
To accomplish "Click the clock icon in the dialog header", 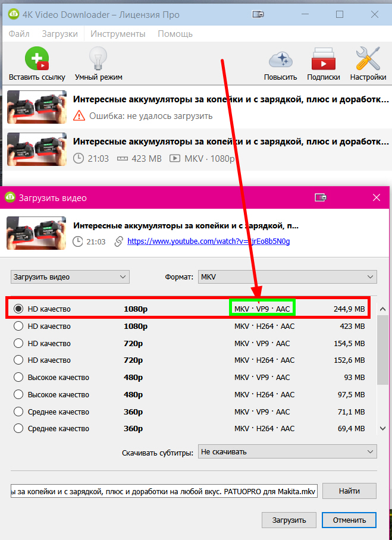I will click(x=78, y=241).
